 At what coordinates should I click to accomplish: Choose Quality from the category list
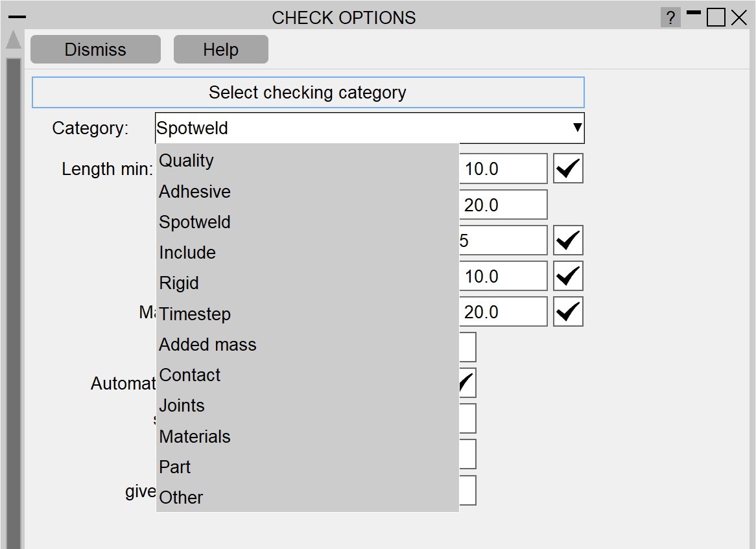(307, 161)
